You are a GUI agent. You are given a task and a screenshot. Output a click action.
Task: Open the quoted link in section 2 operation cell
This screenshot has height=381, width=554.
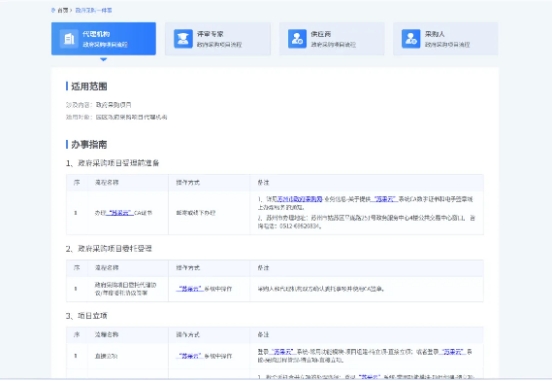click(x=190, y=289)
